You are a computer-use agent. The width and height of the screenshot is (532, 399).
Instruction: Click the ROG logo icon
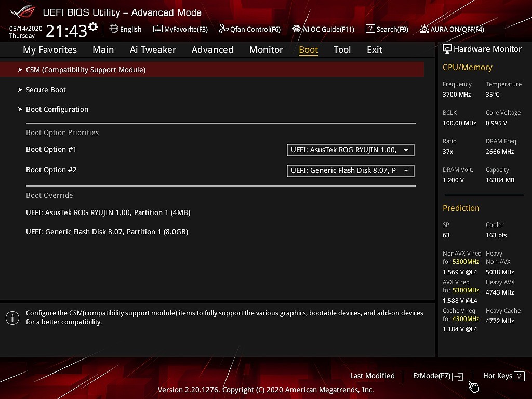[x=22, y=12]
